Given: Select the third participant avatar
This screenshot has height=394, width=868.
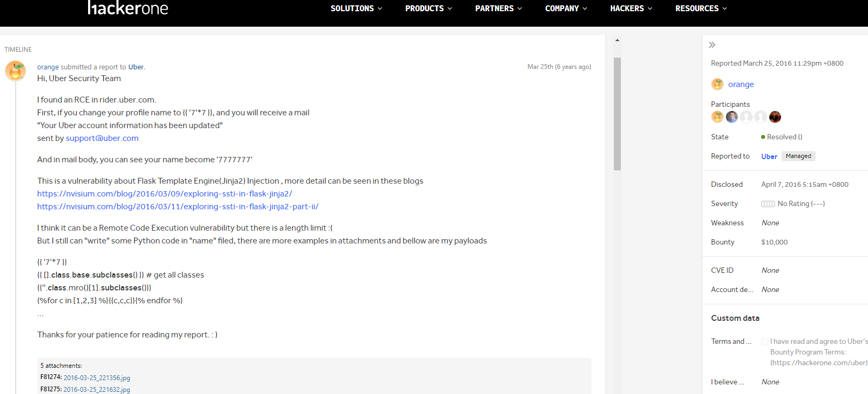Looking at the screenshot, I should [746, 117].
